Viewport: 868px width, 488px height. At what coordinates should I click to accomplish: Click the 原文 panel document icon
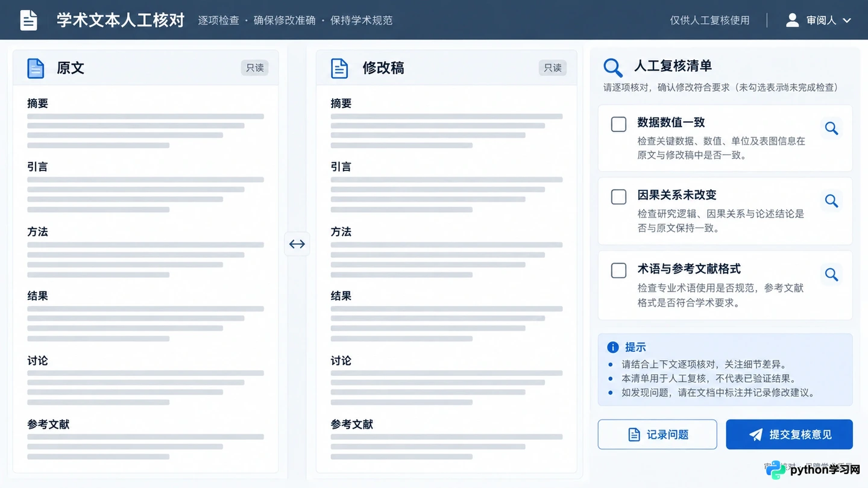[x=36, y=68]
